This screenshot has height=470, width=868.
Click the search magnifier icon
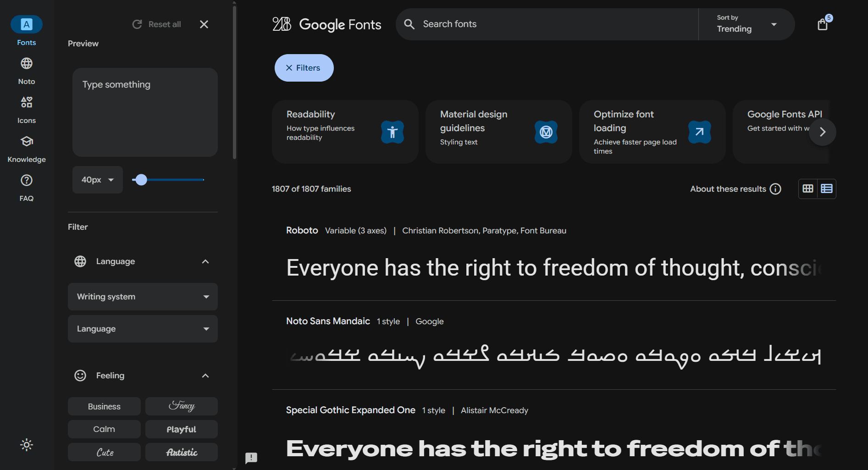point(409,24)
